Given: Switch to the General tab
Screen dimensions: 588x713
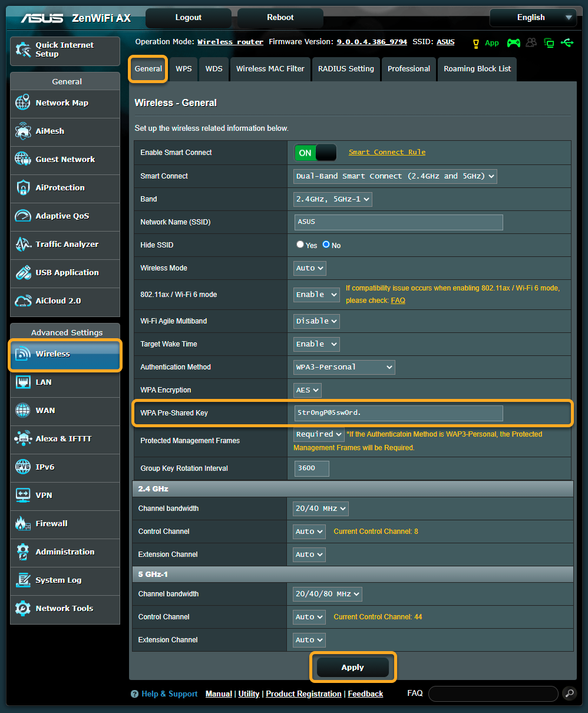Looking at the screenshot, I should (148, 69).
